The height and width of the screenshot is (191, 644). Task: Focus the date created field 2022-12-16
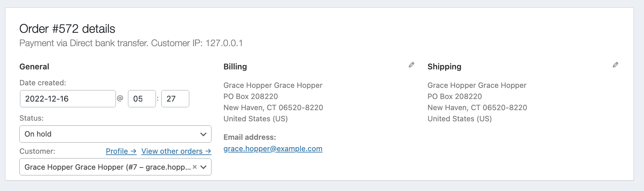point(68,99)
